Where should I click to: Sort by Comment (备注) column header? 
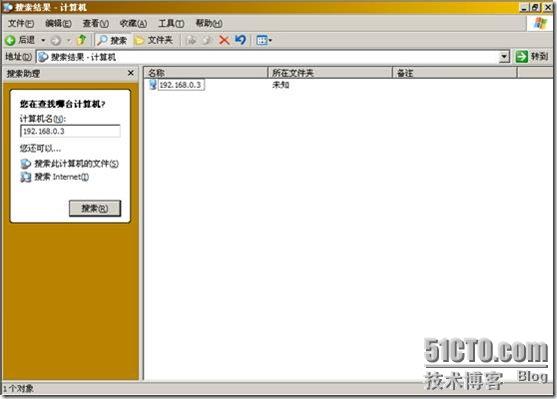(455, 73)
